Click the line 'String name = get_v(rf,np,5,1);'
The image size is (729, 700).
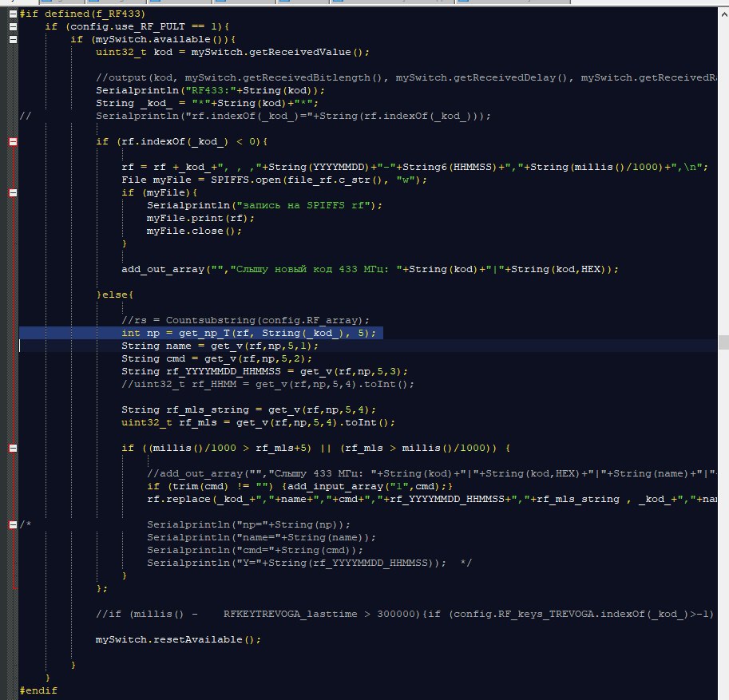[x=220, y=346]
